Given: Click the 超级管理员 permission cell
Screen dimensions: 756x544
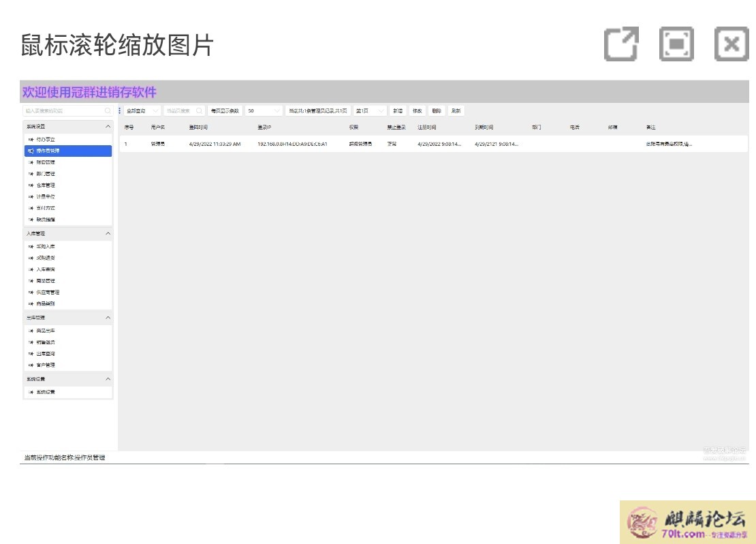Looking at the screenshot, I should [361, 144].
